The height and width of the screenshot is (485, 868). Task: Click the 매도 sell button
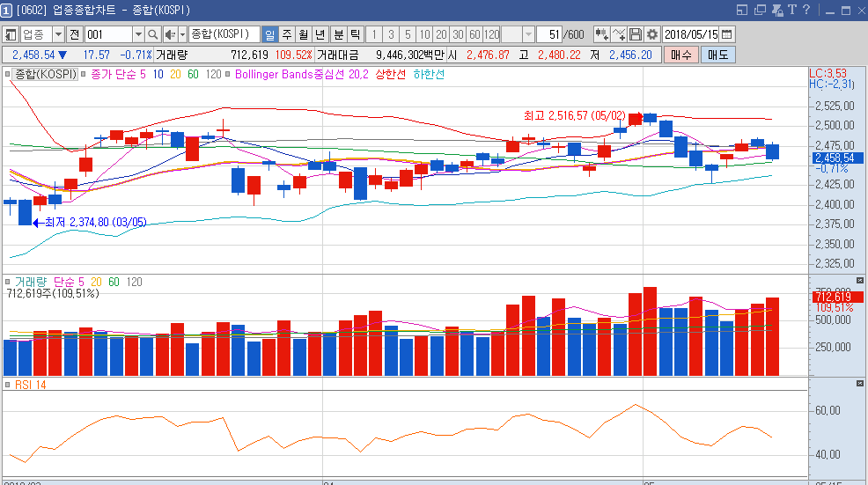click(x=717, y=55)
